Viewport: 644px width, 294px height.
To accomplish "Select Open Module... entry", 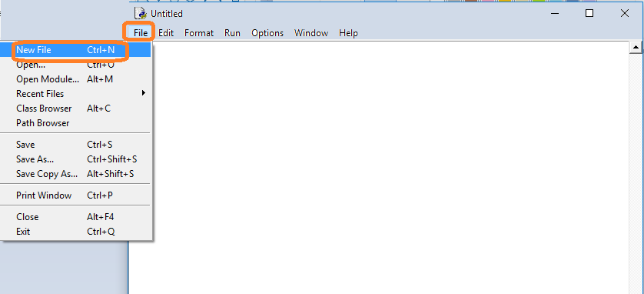I will pos(75,79).
